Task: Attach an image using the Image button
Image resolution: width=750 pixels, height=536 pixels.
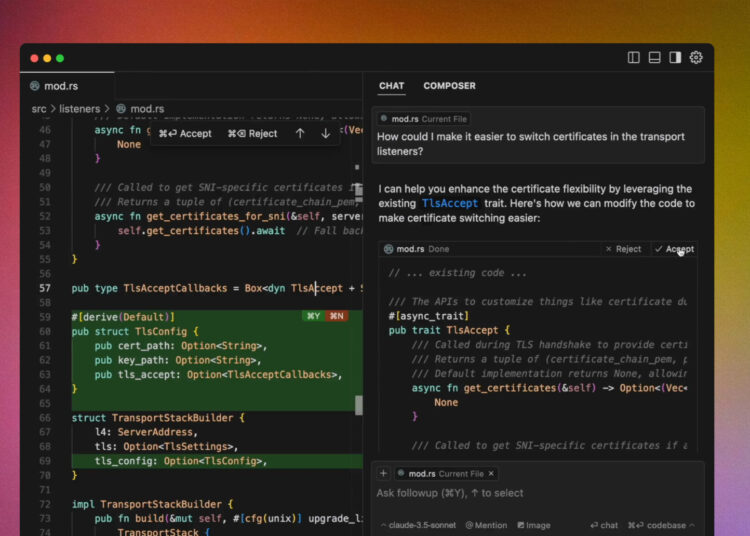Action: (x=533, y=525)
